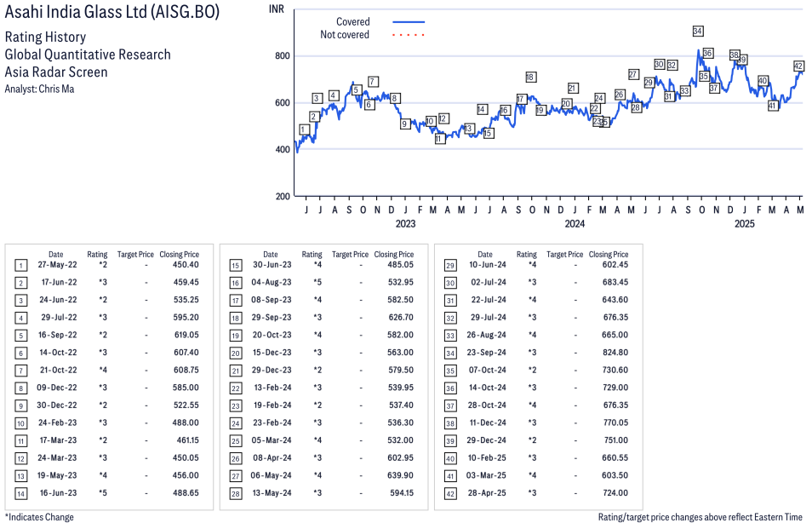The image size is (812, 523).
Task: Click closing price 639.90 for 06-May-24
Action: pyautogui.click(x=400, y=475)
